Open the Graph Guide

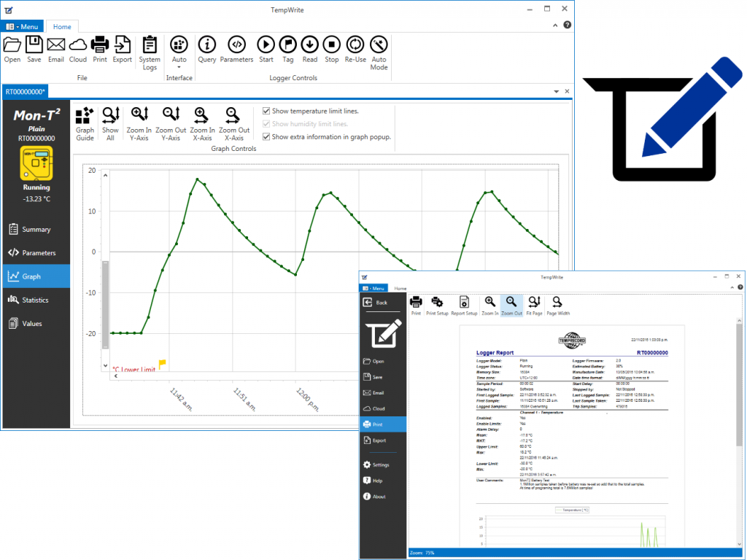coord(85,124)
